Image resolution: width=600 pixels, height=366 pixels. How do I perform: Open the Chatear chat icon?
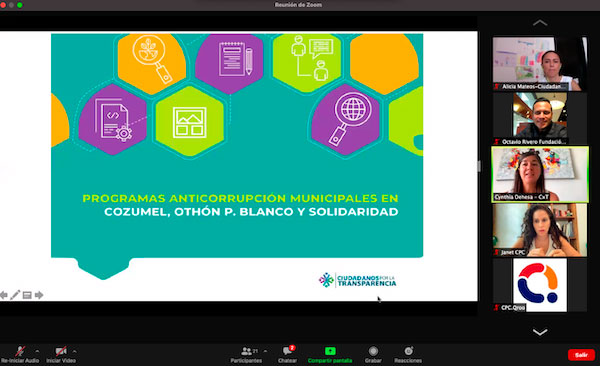(288, 351)
